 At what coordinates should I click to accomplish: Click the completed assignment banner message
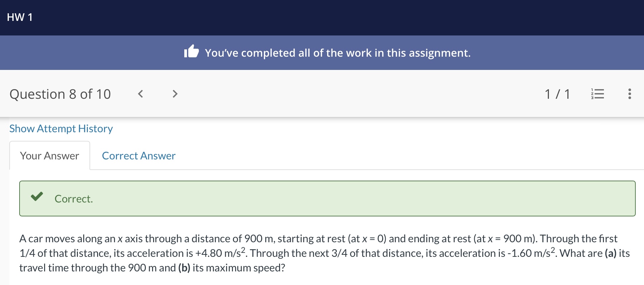point(337,53)
